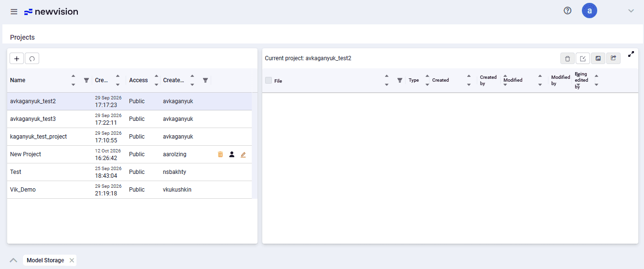
Task: Click creator nsbakhty cell
Action: tap(174, 172)
